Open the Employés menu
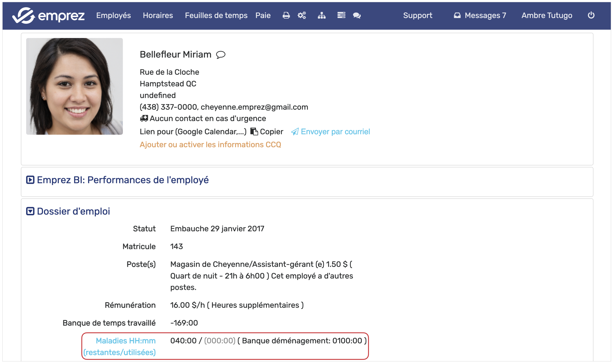613x364 pixels. click(113, 15)
